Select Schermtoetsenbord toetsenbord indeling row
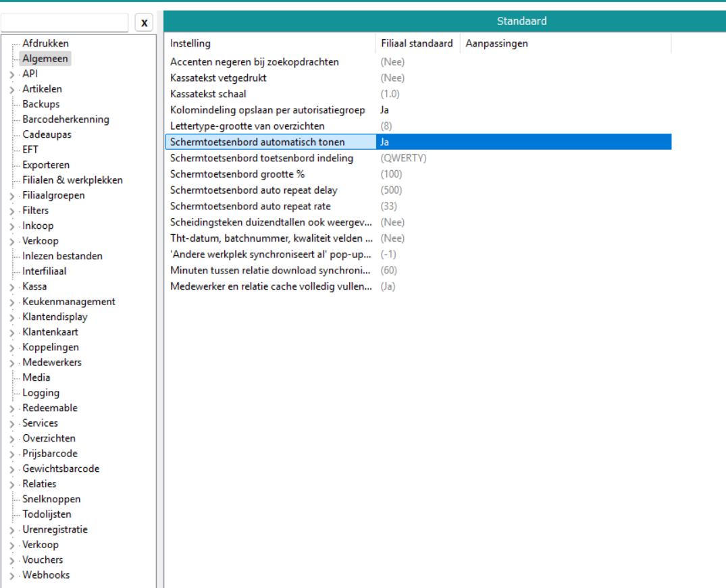726x588 pixels. pos(261,158)
